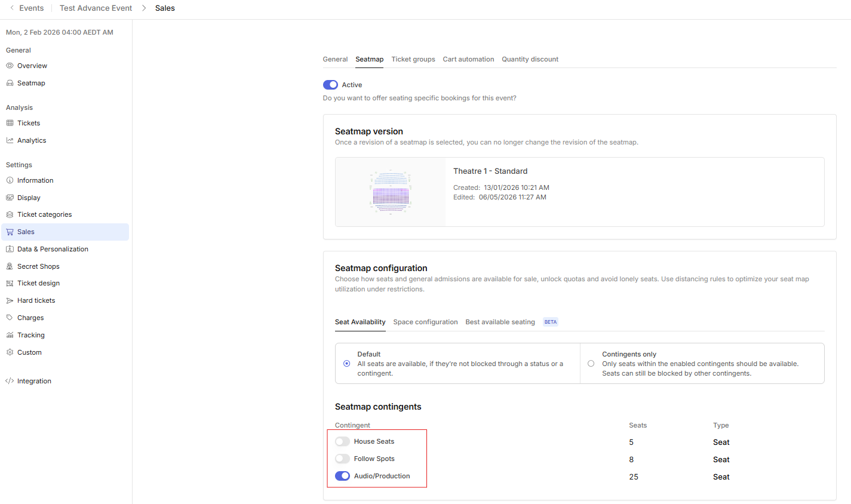This screenshot has width=851, height=504.
Task: Click the Sales cart icon
Action: click(10, 232)
